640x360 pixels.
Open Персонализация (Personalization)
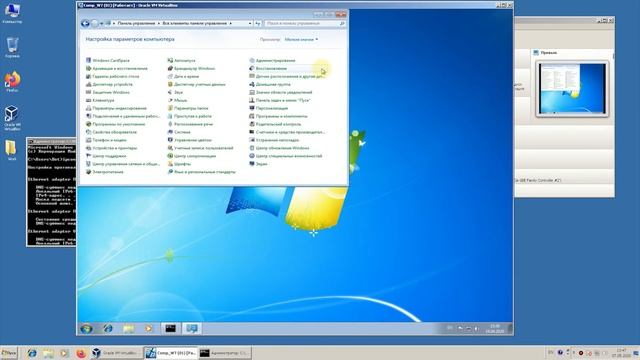(x=269, y=108)
